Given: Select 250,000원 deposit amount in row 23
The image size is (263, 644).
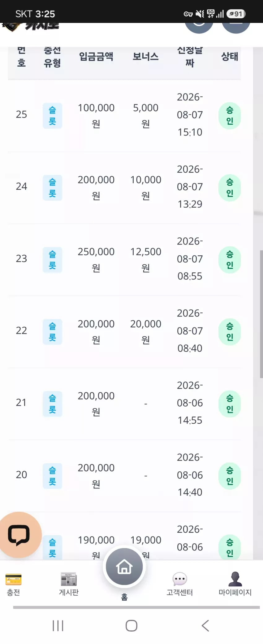Looking at the screenshot, I should pyautogui.click(x=96, y=260).
